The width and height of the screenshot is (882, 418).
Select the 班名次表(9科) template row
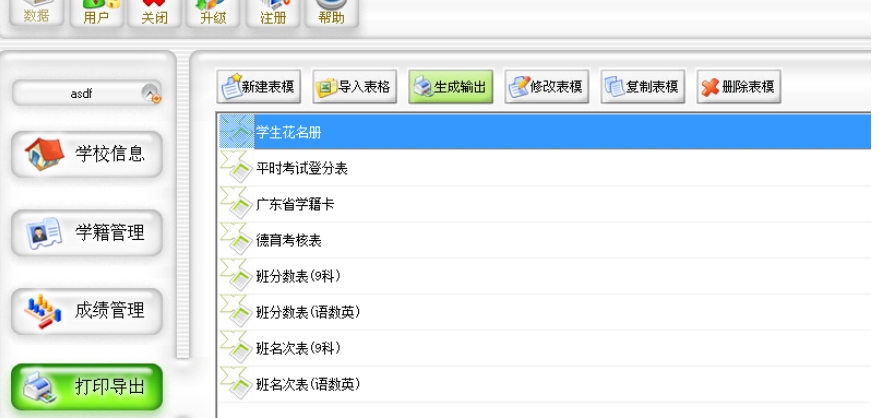click(544, 348)
